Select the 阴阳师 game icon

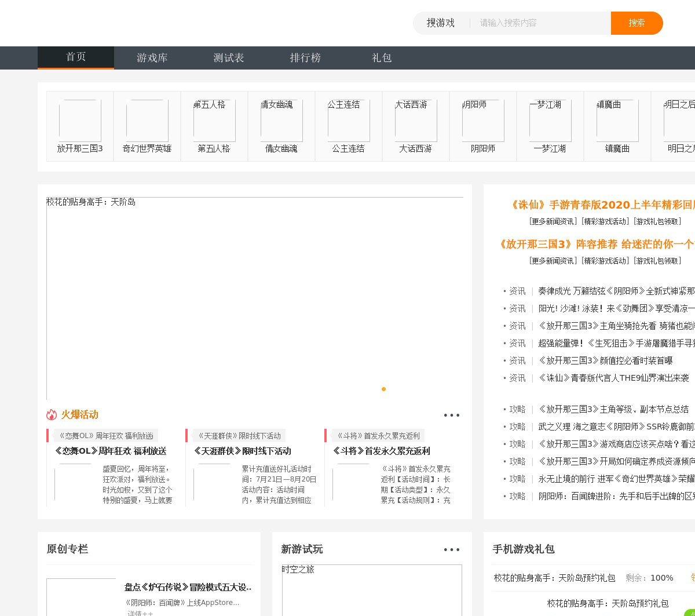tap(483, 121)
